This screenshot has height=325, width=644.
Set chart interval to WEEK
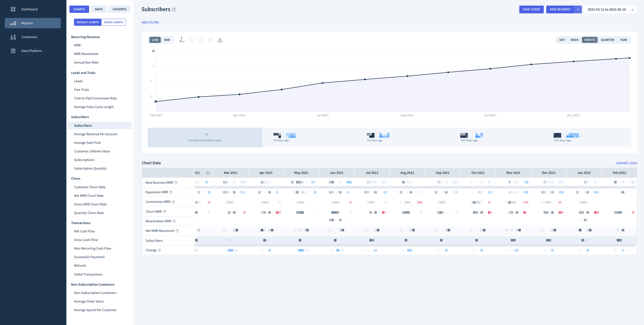click(x=574, y=40)
